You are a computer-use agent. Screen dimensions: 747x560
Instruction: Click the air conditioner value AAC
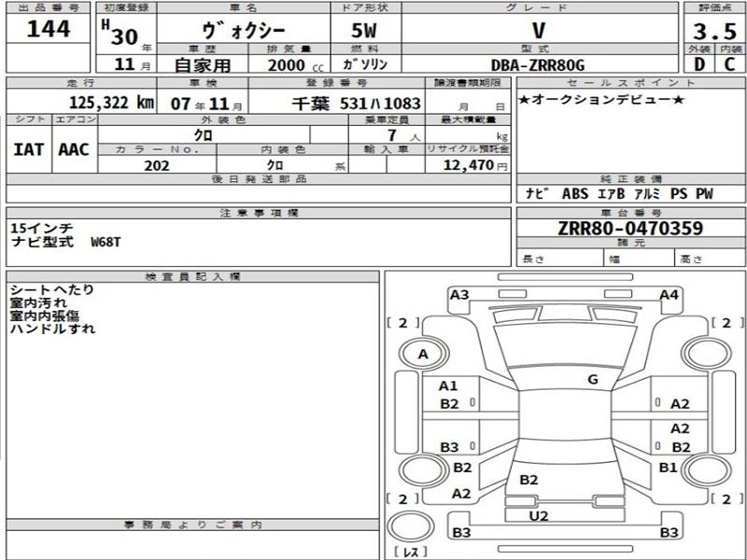(74, 149)
